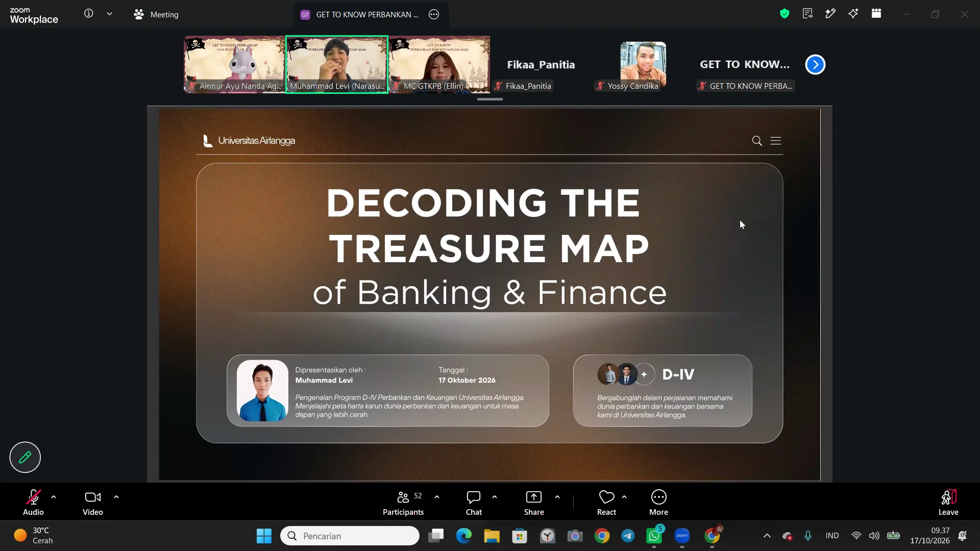This screenshot has width=980, height=551.
Task: Open WhatsApp from the taskbar
Action: (654, 536)
